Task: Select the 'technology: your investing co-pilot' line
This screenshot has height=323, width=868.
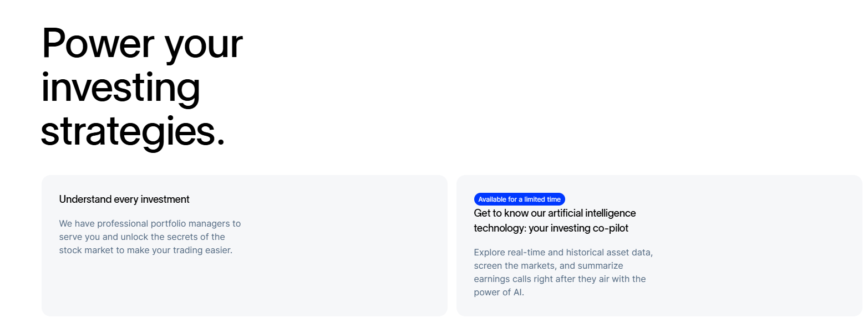Action: [551, 228]
